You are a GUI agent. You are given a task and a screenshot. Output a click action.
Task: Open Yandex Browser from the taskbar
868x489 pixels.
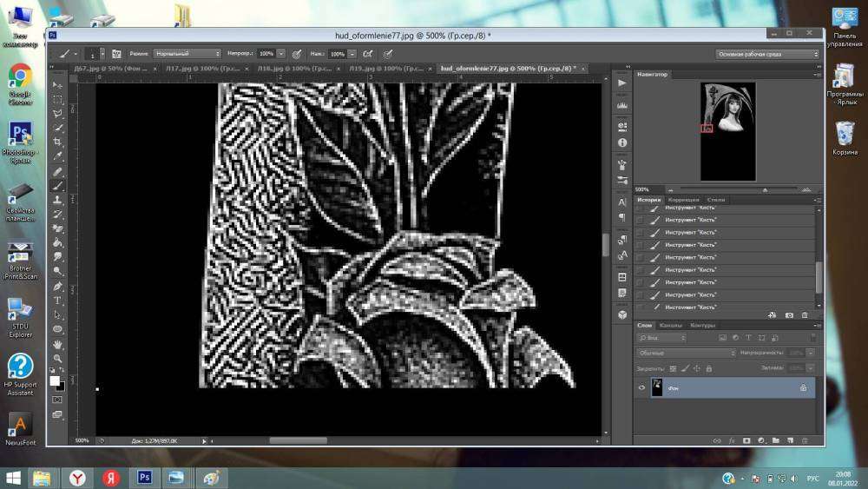pyautogui.click(x=78, y=478)
